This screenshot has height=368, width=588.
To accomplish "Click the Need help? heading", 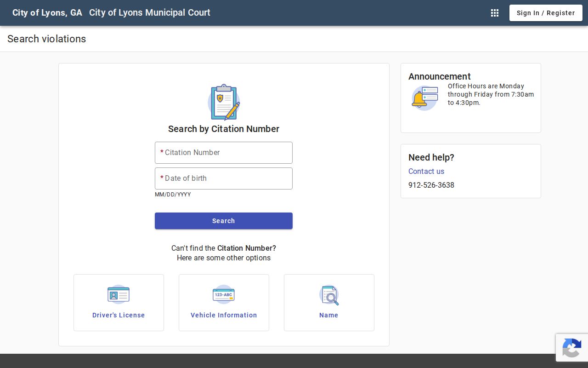I will click(431, 157).
